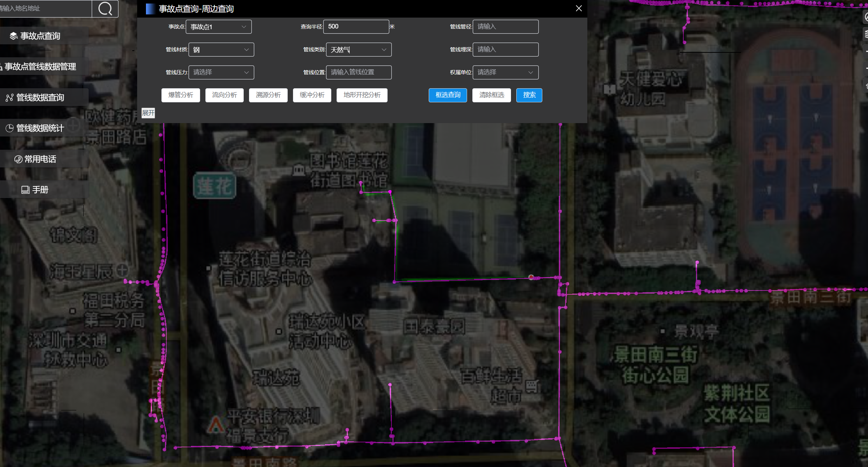Image resolution: width=868 pixels, height=467 pixels.
Task: Click the 事故点查询 layers icon in the sidebar
Action: [x=13, y=36]
